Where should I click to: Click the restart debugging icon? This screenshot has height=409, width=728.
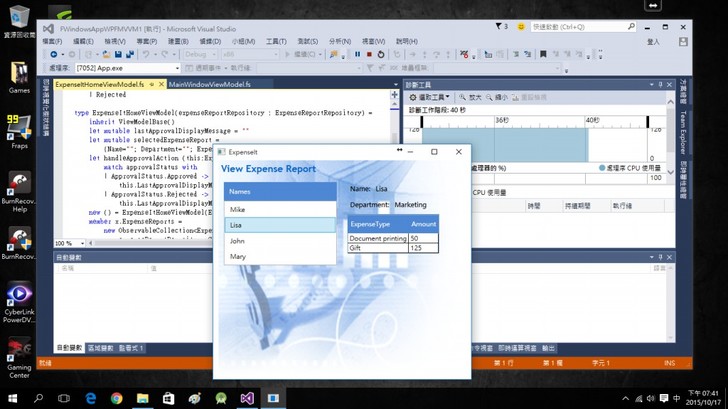coord(381,55)
